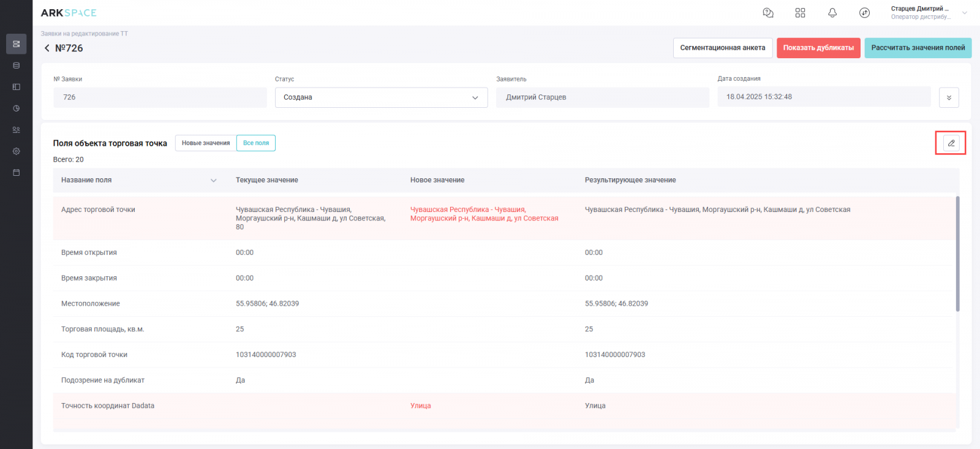Expand request details with double chevron
This screenshot has width=980, height=449.
(x=949, y=97)
